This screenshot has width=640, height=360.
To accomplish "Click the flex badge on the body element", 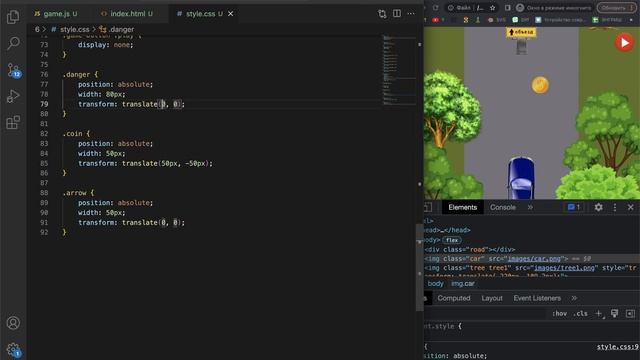I will pos(452,240).
